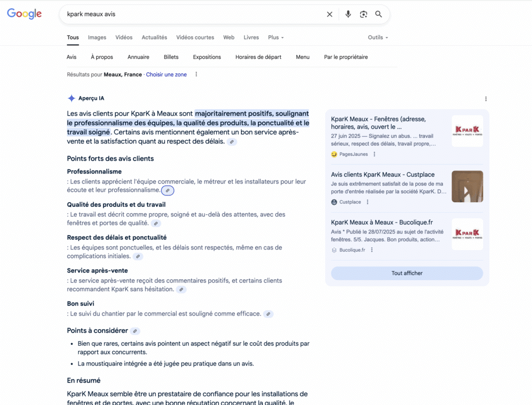Expand the three-dot menu after Choisir une zone
This screenshot has width=532, height=405.
196,74
